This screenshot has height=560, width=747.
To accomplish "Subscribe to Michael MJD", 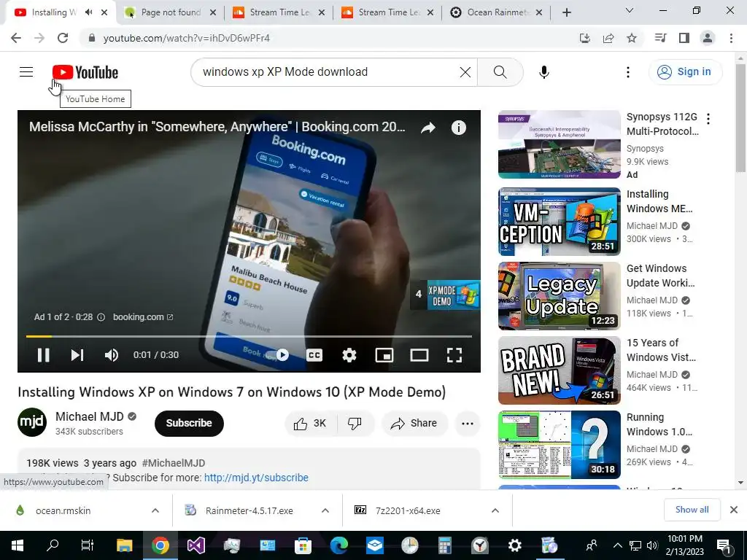I will click(189, 423).
